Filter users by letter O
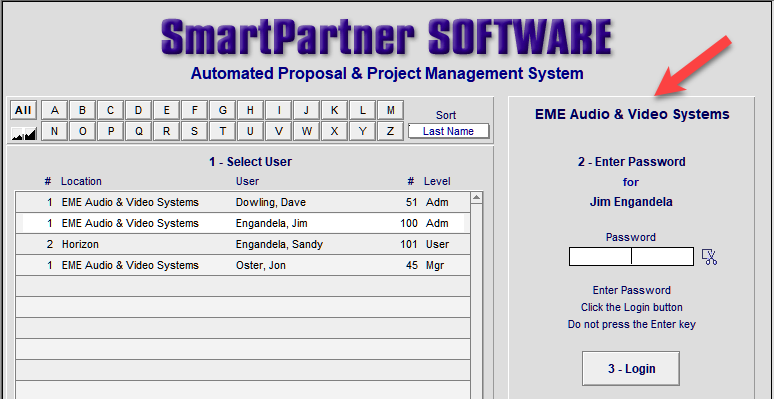 (x=82, y=131)
